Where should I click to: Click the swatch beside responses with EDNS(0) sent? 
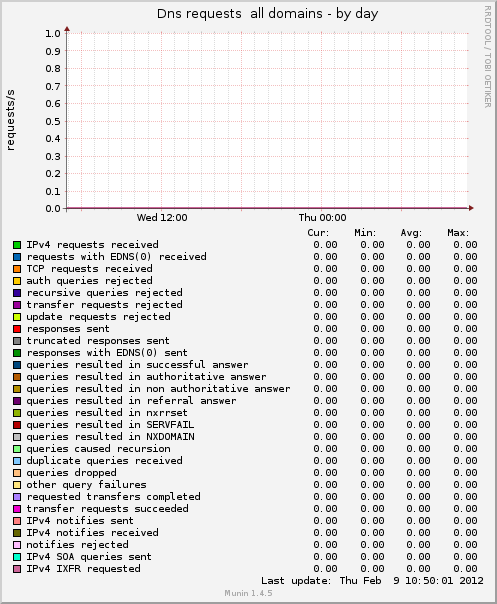pyautogui.click(x=17, y=353)
